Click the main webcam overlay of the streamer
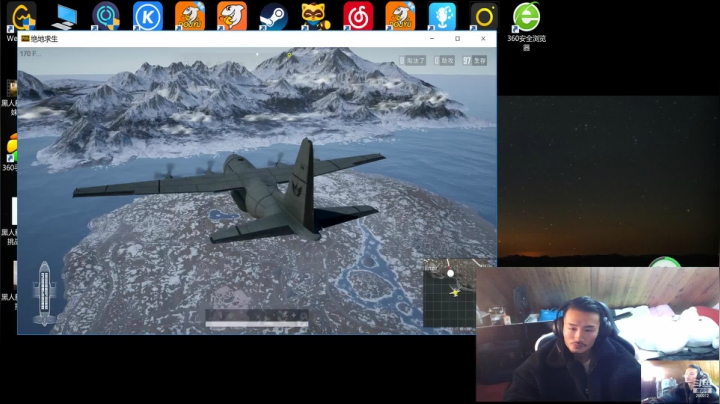Viewport: 720px width, 404px height. [558, 335]
